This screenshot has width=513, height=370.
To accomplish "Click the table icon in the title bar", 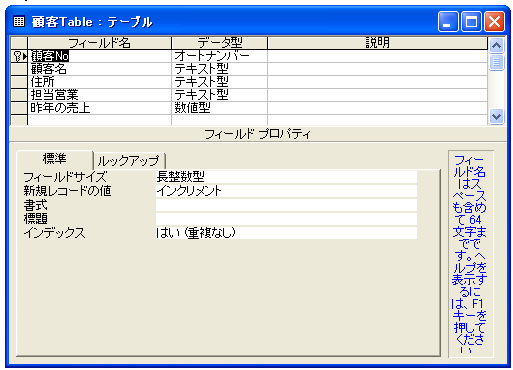I will [x=19, y=22].
